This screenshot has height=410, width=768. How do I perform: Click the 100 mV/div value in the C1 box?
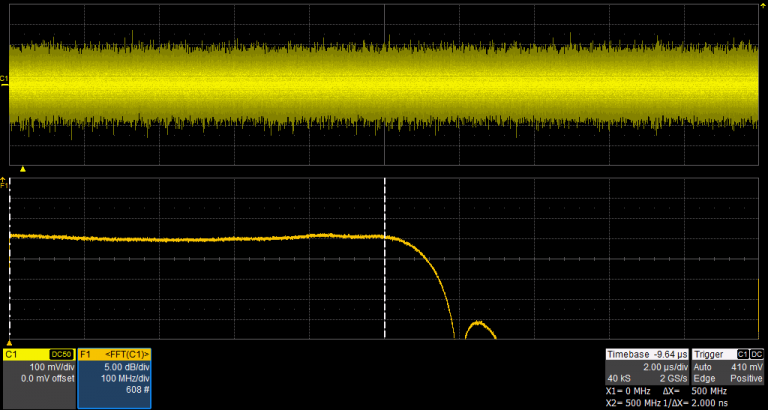[50, 367]
